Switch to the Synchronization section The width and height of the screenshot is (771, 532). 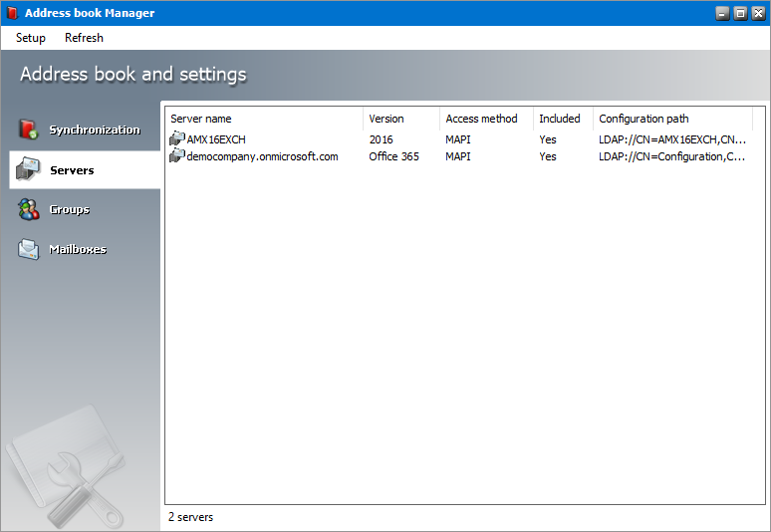click(95, 130)
